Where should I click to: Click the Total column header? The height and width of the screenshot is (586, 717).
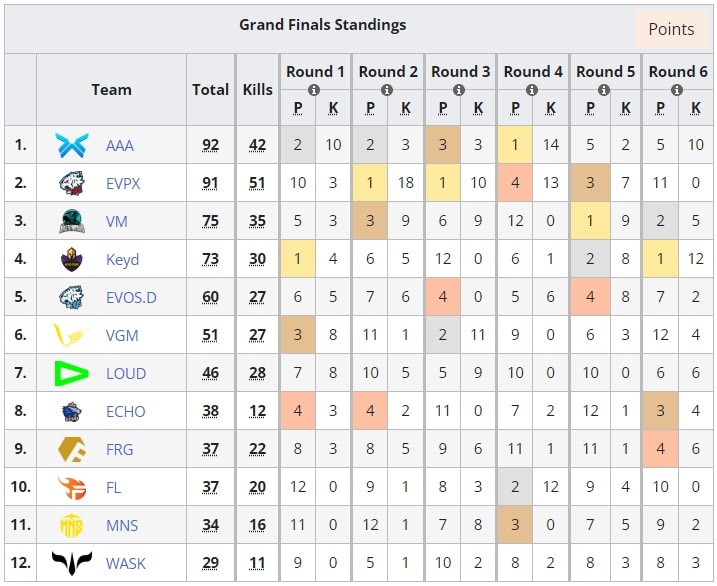pyautogui.click(x=210, y=90)
